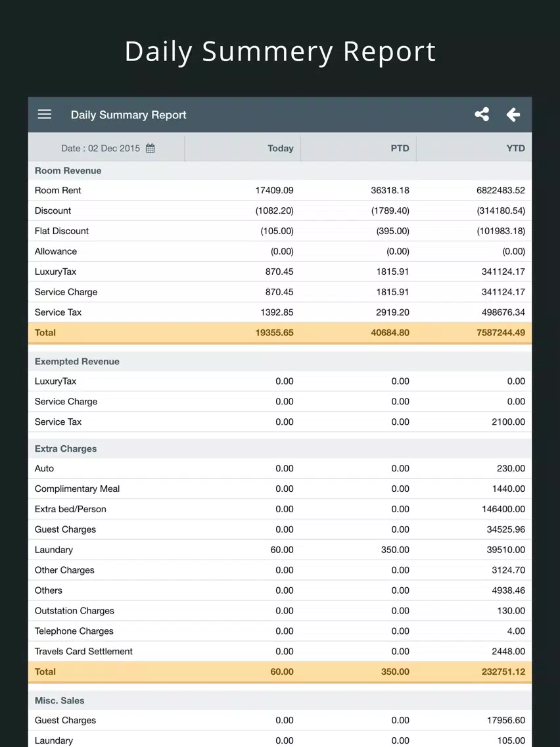Click Room Rent today value 17409.09

[x=274, y=190]
